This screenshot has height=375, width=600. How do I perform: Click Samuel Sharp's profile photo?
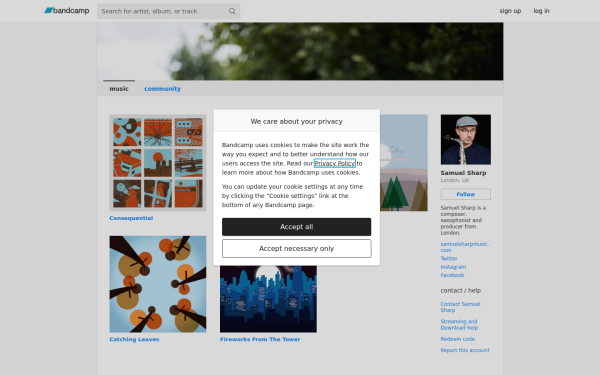tap(466, 140)
